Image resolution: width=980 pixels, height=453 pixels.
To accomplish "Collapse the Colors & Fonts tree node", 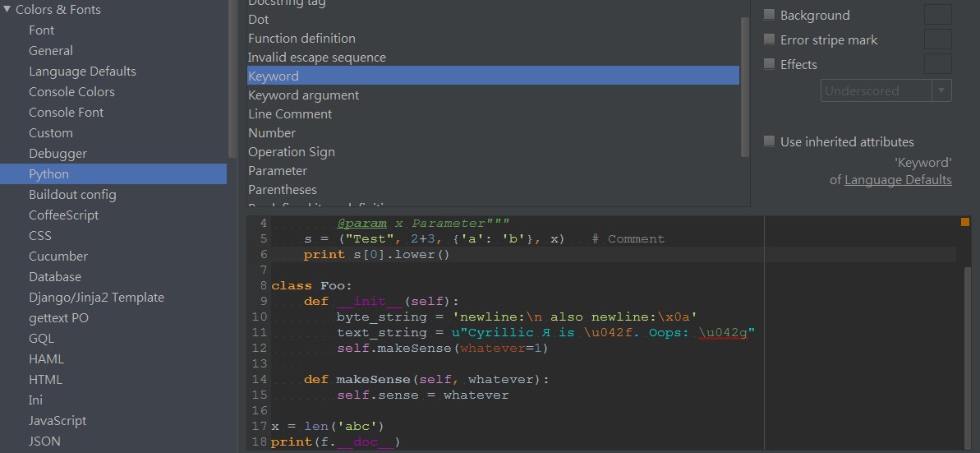I will click(x=7, y=9).
